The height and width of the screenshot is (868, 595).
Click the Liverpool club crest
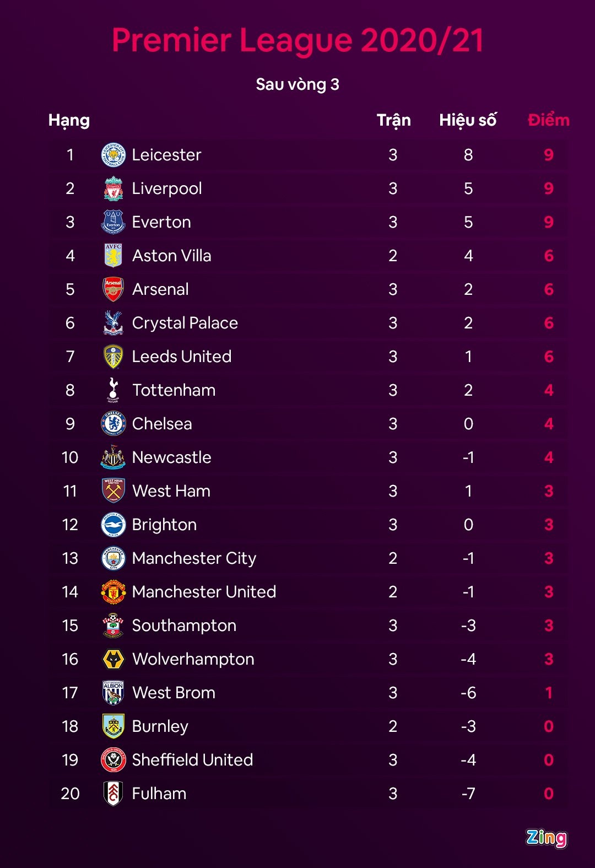[x=113, y=188]
